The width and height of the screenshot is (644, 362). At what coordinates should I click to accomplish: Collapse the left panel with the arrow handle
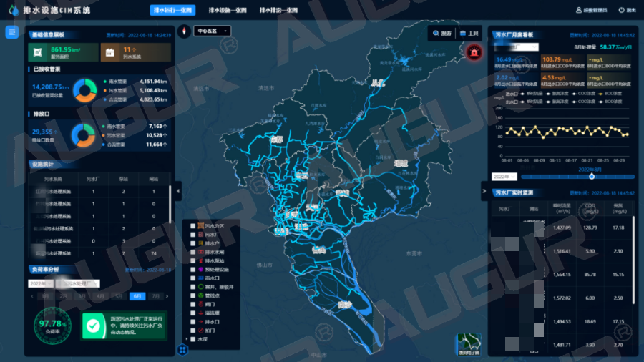178,190
